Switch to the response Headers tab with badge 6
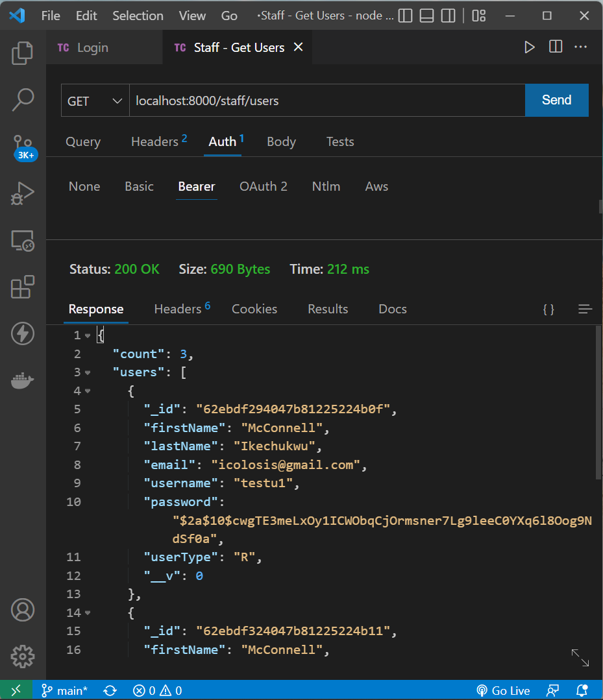The image size is (603, 700). pyautogui.click(x=182, y=309)
